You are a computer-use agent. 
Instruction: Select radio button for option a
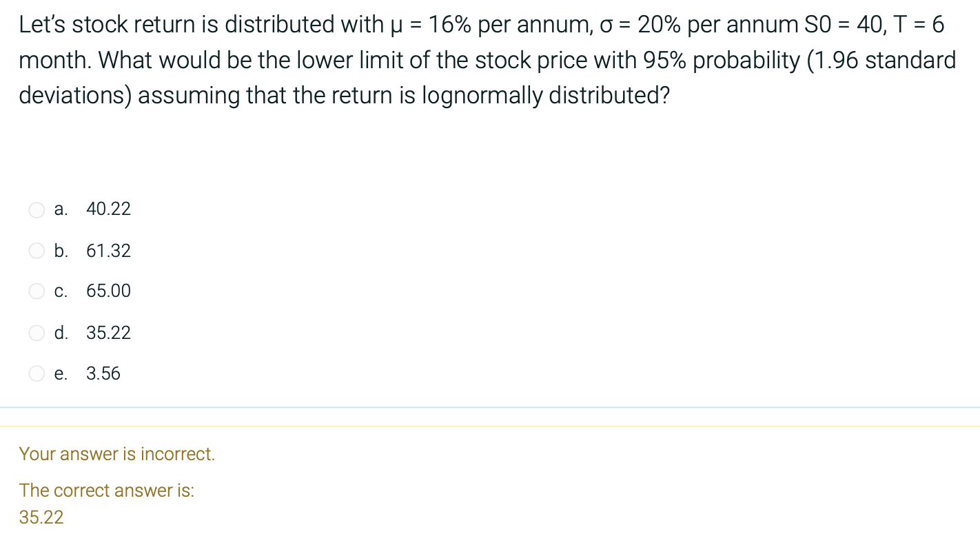37,210
